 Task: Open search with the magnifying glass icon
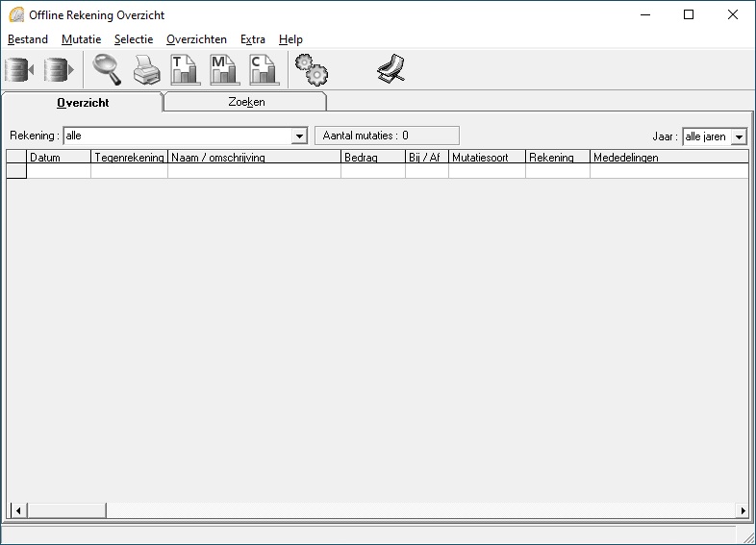tap(105, 70)
